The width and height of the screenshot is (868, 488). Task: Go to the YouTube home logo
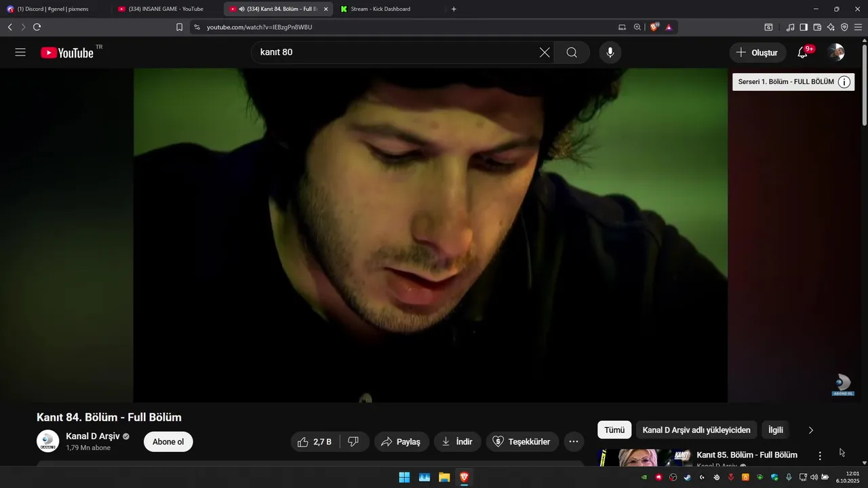(67, 52)
